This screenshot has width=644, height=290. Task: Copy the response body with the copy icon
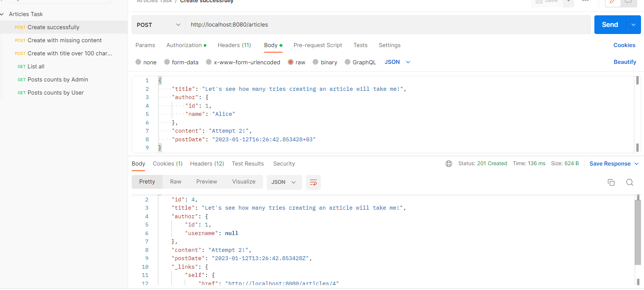pos(611,182)
